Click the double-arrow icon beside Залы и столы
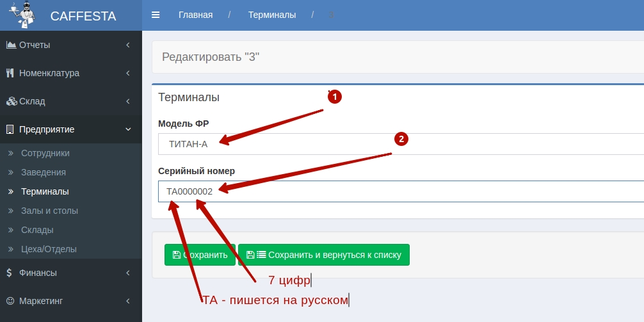 (11, 211)
